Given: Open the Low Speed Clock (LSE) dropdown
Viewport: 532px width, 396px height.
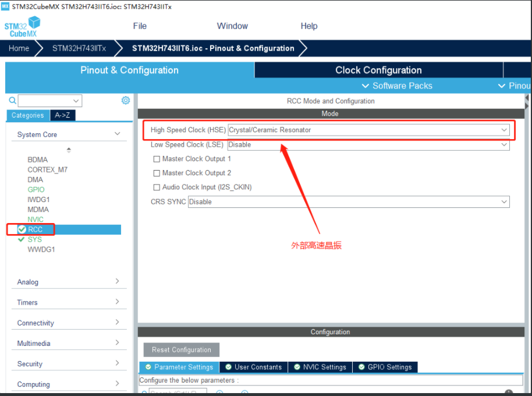Looking at the screenshot, I should click(368, 144).
